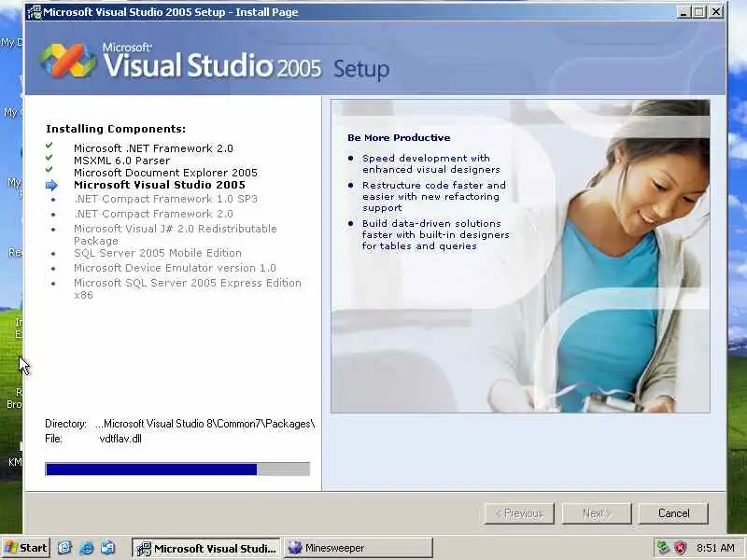Viewport: 747px width, 560px height.
Task: Click the 8:51 AM system clock
Action: [715, 548]
